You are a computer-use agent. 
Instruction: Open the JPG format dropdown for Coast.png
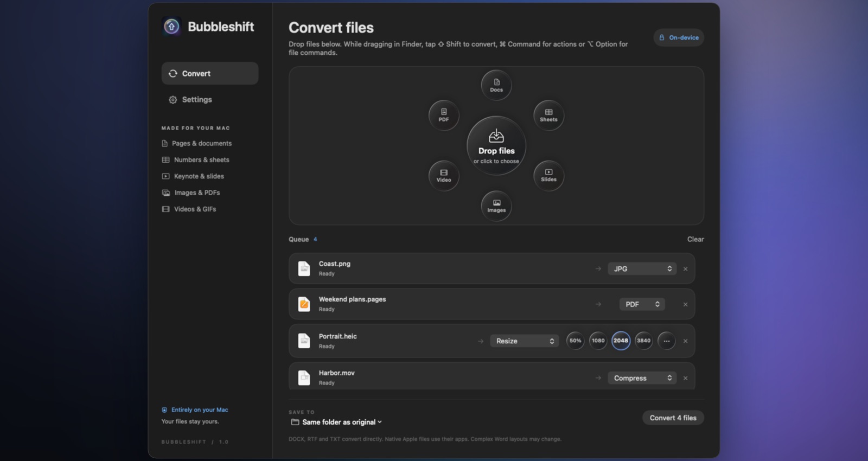642,268
